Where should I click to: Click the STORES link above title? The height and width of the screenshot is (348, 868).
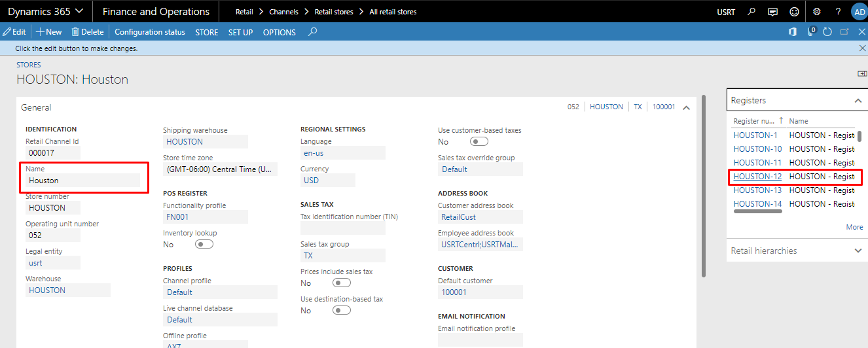point(29,65)
